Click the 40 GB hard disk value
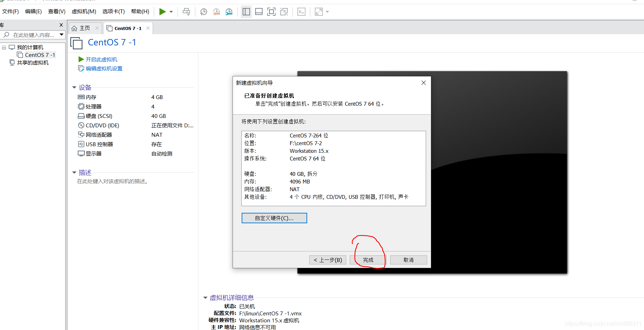 pyautogui.click(x=159, y=116)
